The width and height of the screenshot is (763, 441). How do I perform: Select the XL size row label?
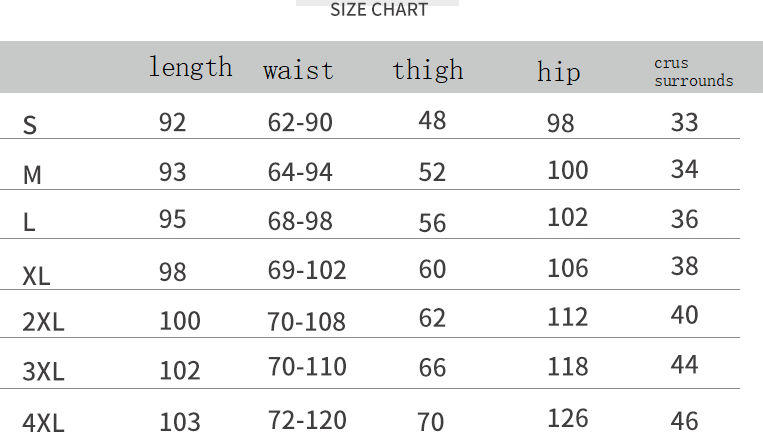point(36,276)
